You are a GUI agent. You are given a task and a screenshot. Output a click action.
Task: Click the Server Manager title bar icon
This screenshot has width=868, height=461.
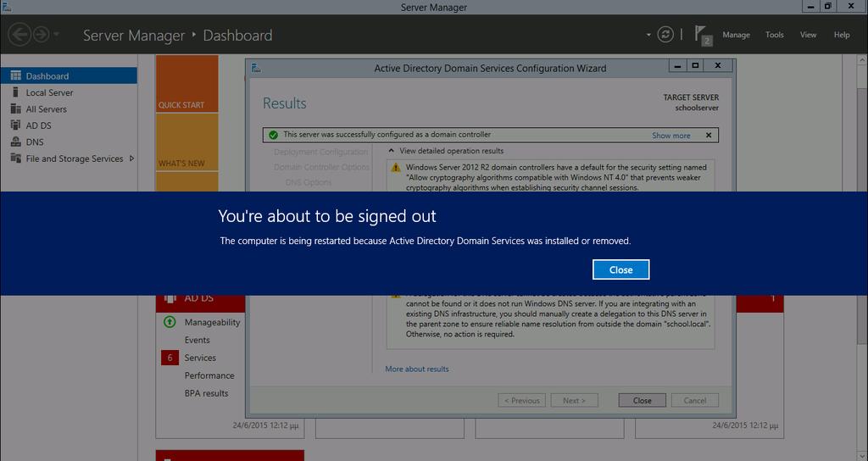point(7,7)
